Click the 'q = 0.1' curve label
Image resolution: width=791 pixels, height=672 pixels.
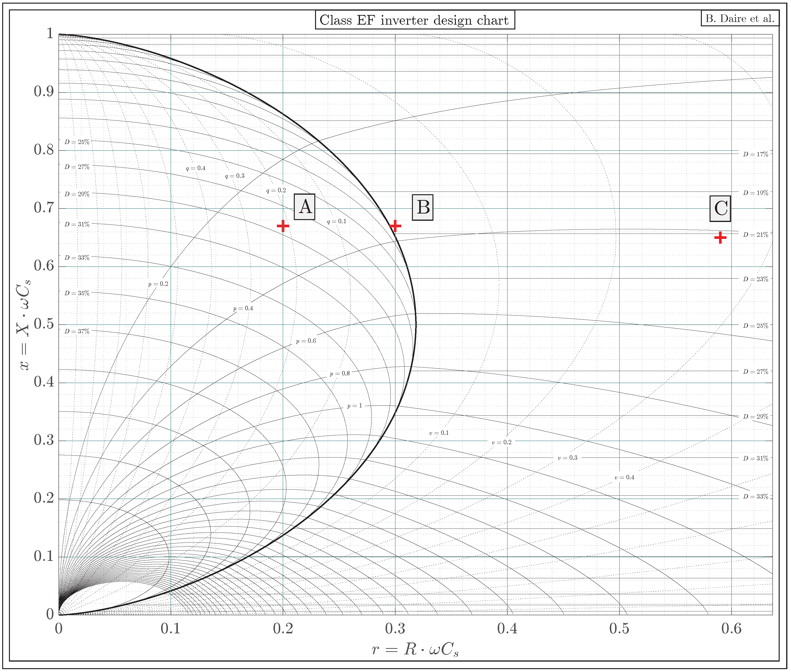337,221
